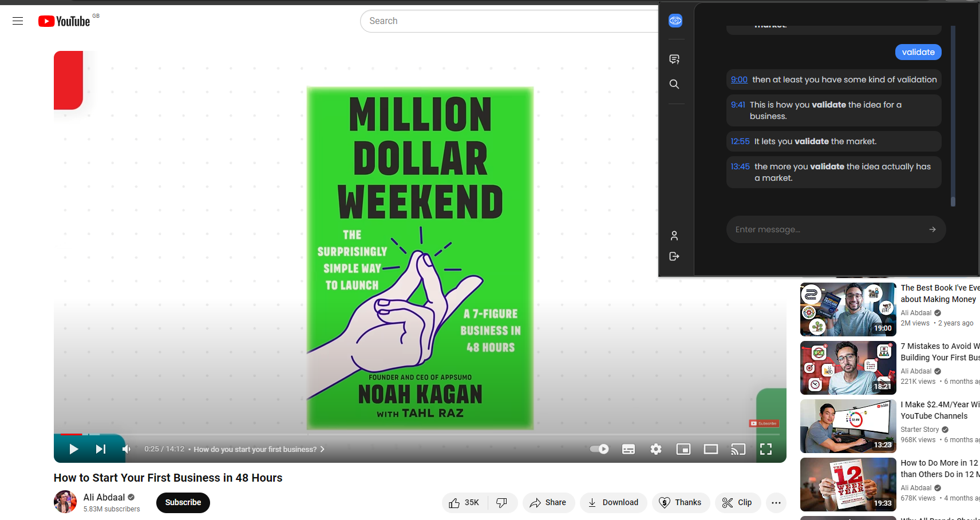Open Ali Abdaal channel avatar

pos(65,502)
